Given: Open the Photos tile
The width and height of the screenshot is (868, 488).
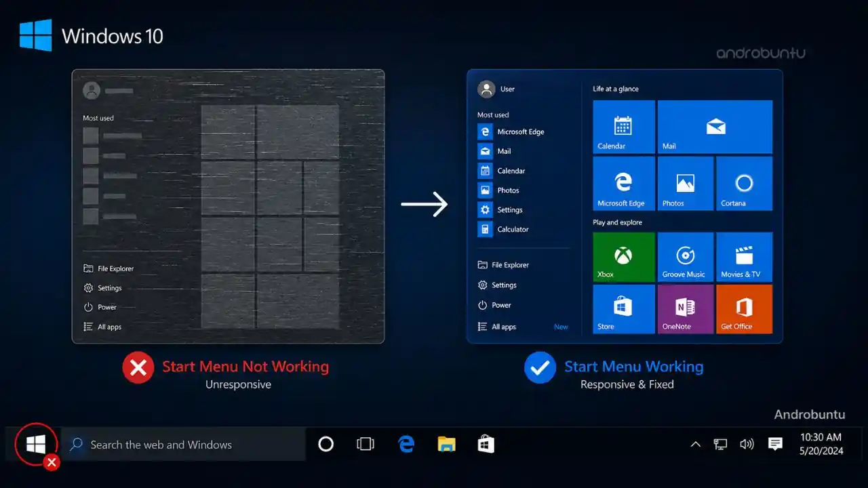Looking at the screenshot, I should [686, 183].
